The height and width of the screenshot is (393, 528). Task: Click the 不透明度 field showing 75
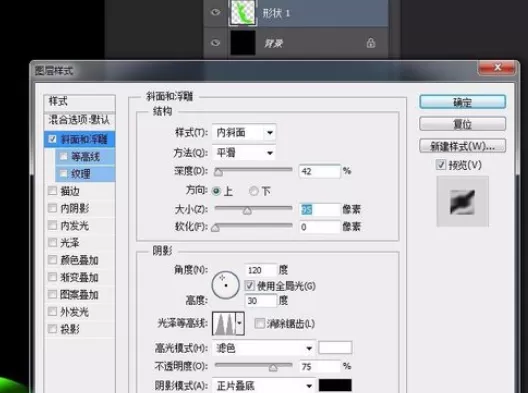coord(319,366)
